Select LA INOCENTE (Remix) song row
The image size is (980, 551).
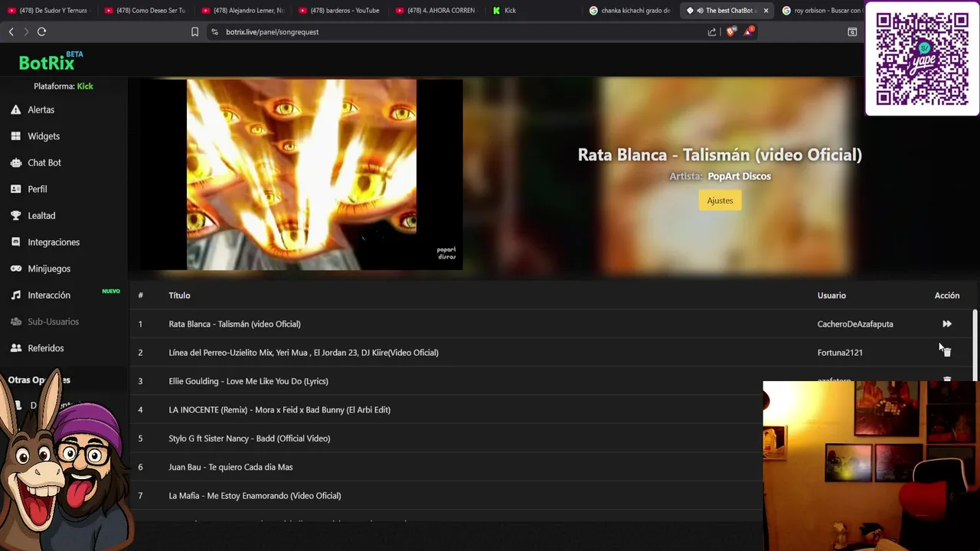coord(279,409)
